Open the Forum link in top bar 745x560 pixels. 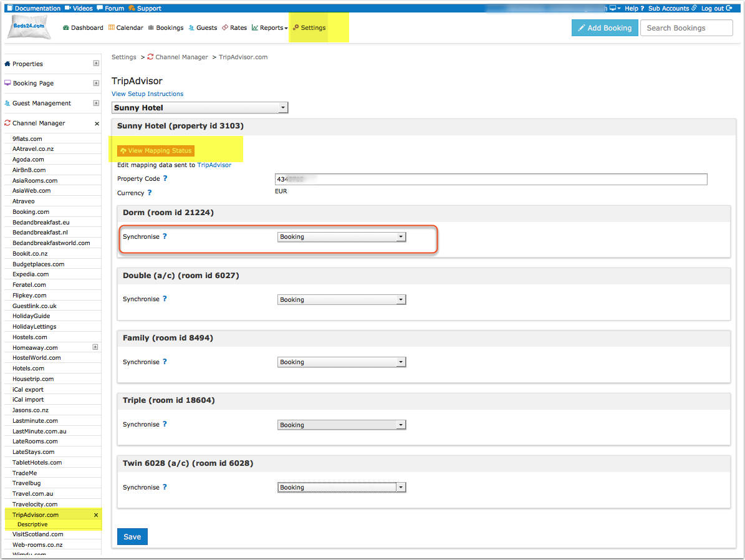110,8
